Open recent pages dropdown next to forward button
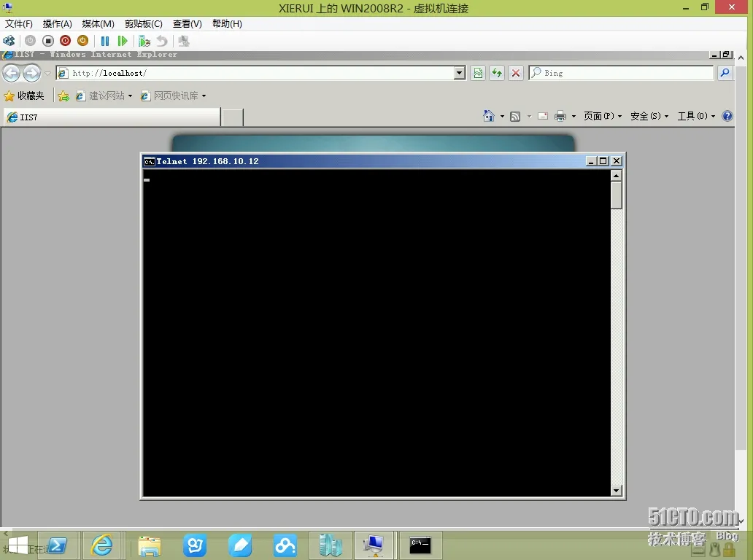 [x=47, y=74]
